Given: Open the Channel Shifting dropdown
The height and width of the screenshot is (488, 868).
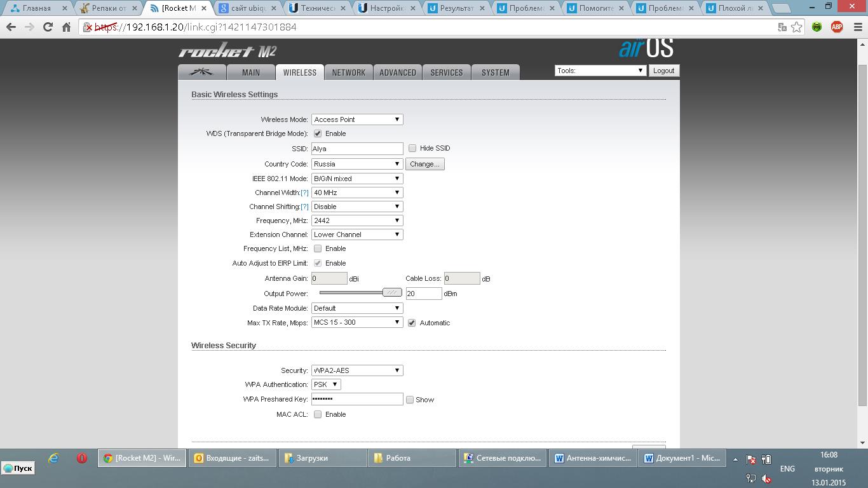Looking at the screenshot, I should pyautogui.click(x=357, y=207).
